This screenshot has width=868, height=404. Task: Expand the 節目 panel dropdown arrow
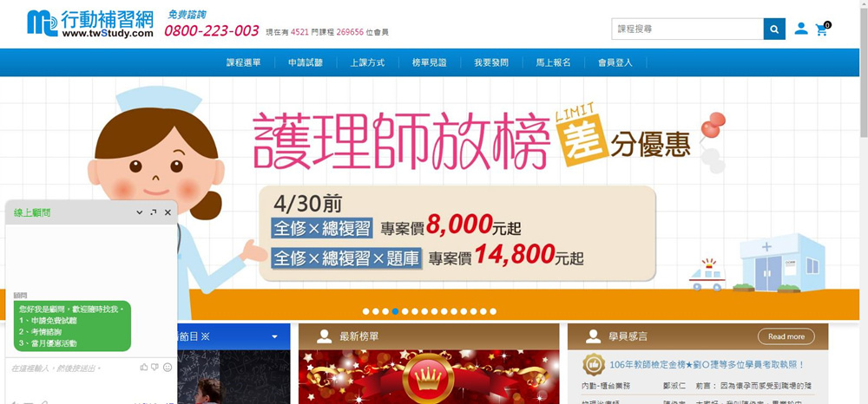[x=274, y=336]
